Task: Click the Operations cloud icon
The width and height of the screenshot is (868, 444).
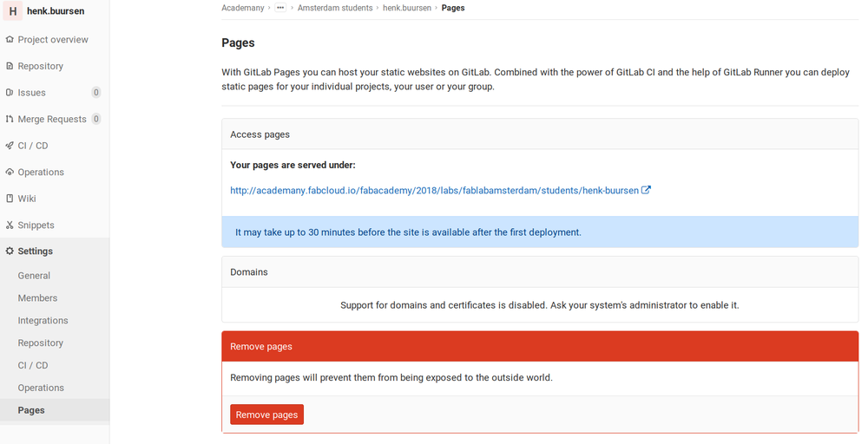Action: click(10, 173)
